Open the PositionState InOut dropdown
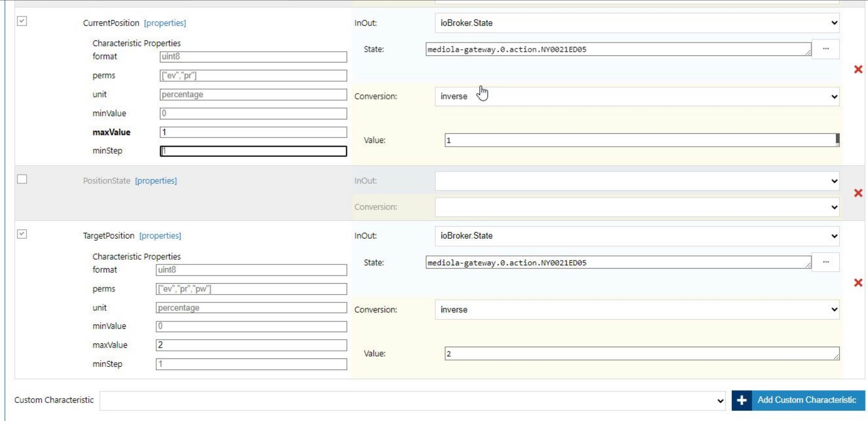868x421 pixels. 637,181
